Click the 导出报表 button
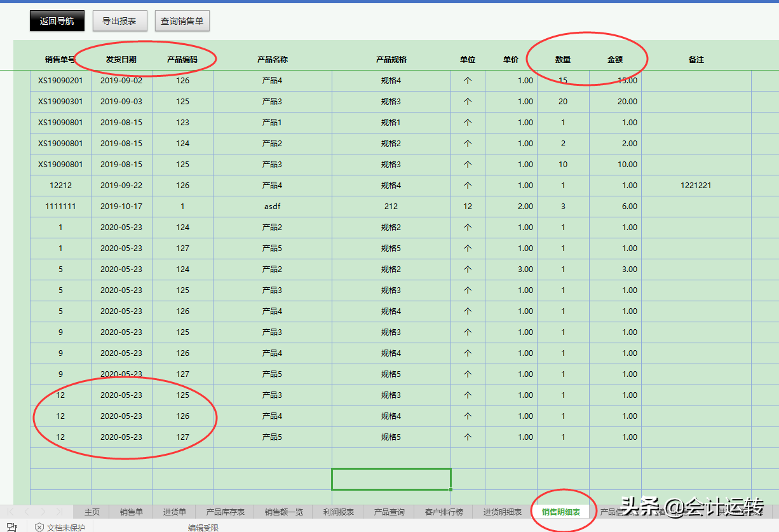Image resolution: width=779 pixels, height=532 pixels. coord(119,21)
